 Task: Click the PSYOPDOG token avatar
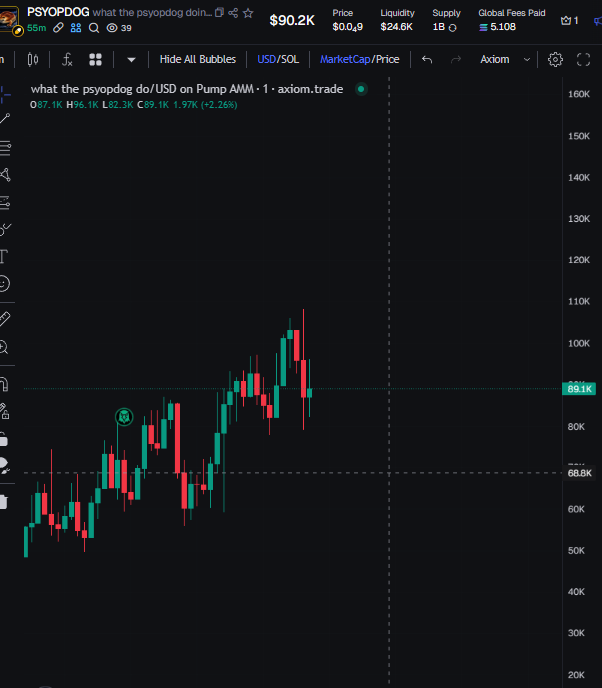[x=9, y=20]
